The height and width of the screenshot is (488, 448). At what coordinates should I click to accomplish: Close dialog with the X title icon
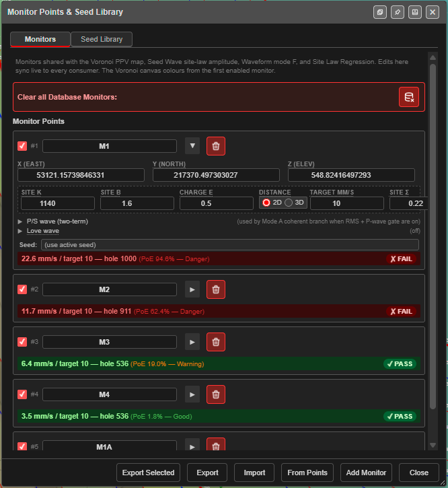(433, 12)
